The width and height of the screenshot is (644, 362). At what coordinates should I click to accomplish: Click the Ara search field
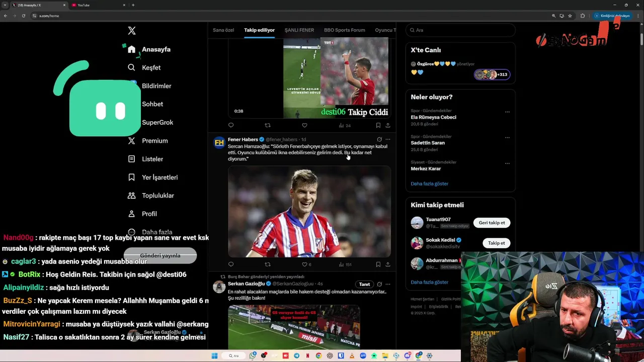[x=460, y=30]
